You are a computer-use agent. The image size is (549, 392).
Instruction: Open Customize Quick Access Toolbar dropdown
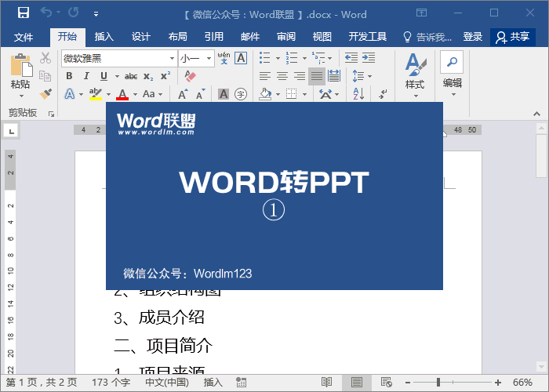[96, 14]
